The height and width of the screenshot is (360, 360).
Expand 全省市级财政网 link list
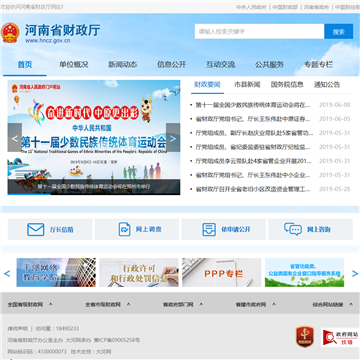[108, 304]
